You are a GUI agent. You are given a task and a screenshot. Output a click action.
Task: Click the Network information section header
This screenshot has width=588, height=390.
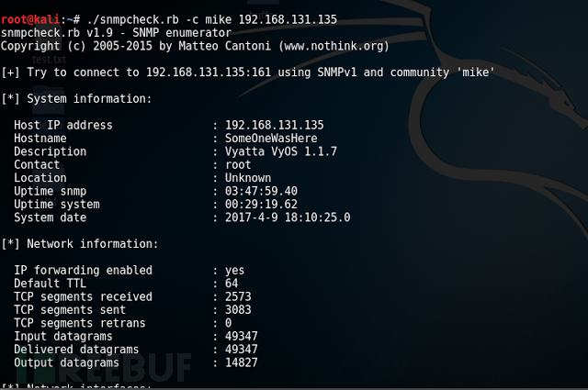click(79, 244)
